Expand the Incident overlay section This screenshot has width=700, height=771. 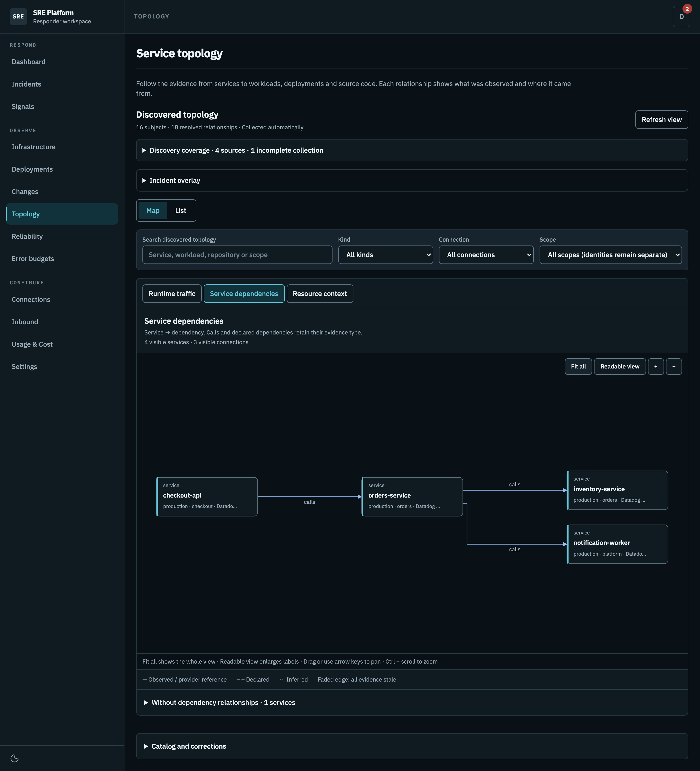point(412,181)
